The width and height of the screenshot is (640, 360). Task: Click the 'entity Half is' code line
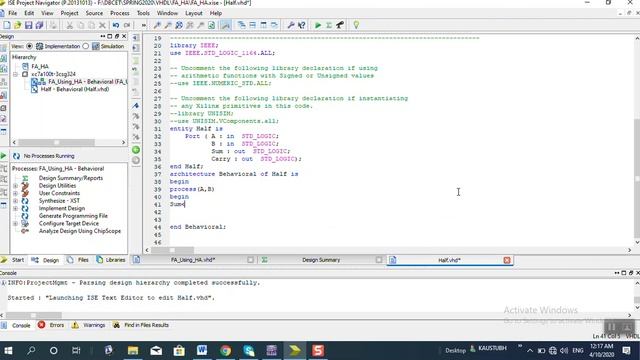196,129
